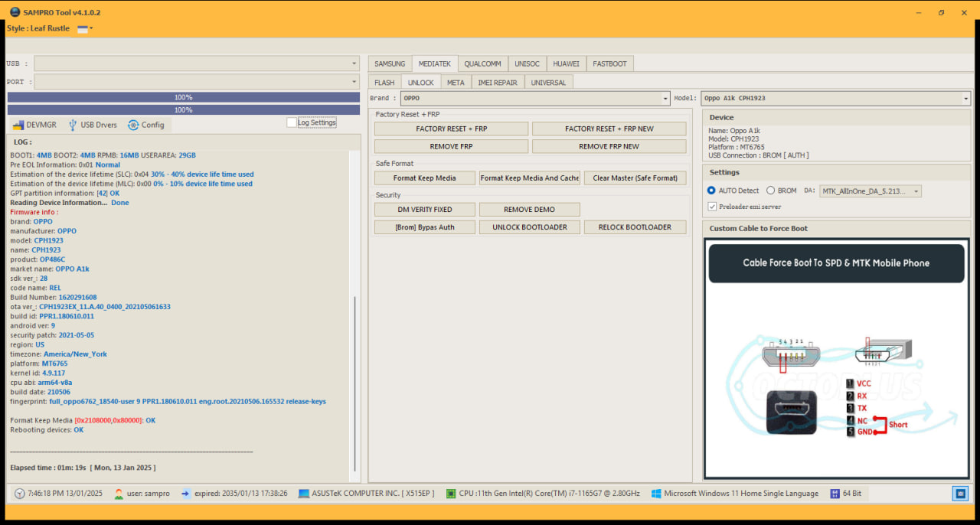Screen dimensions: 980x525
Task: Click the user avatar icon in status bar
Action: click(119, 494)
